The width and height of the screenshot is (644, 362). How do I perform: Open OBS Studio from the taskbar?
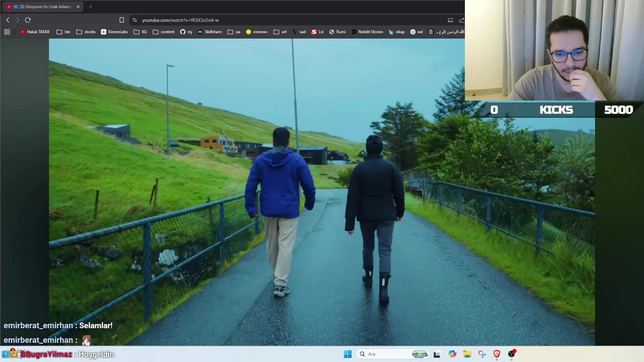point(512,354)
